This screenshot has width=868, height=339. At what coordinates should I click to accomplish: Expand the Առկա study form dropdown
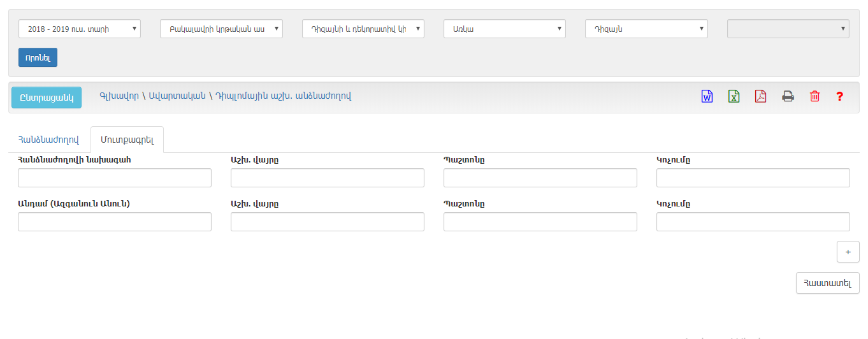click(504, 29)
